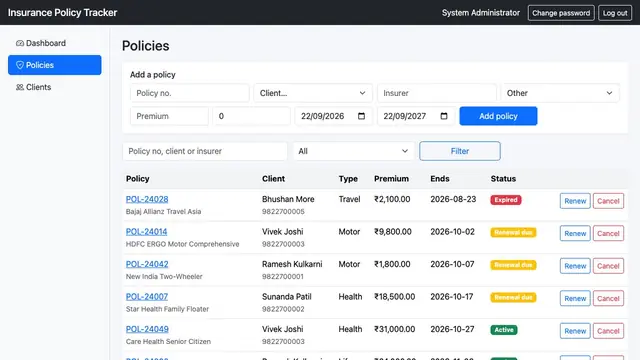The width and height of the screenshot is (640, 360).
Task: Click the Insurance Policy Tracker title
Action: click(x=62, y=13)
